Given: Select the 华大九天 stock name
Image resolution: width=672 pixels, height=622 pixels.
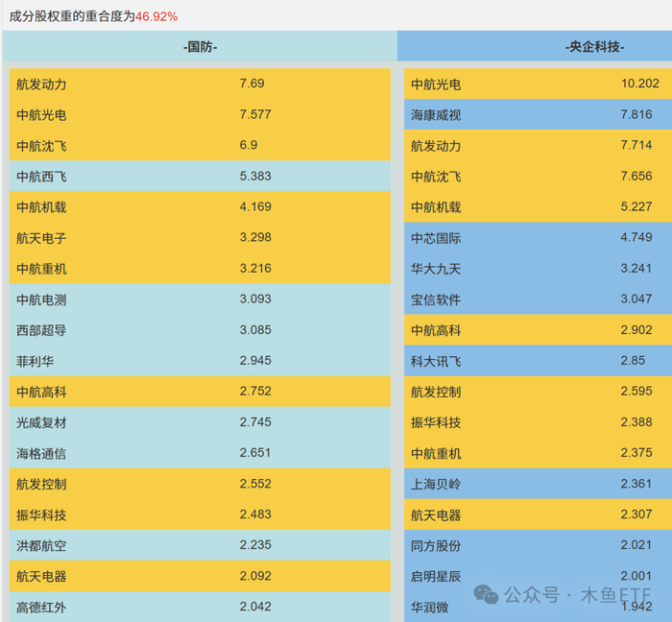Looking at the screenshot, I should click(436, 269).
